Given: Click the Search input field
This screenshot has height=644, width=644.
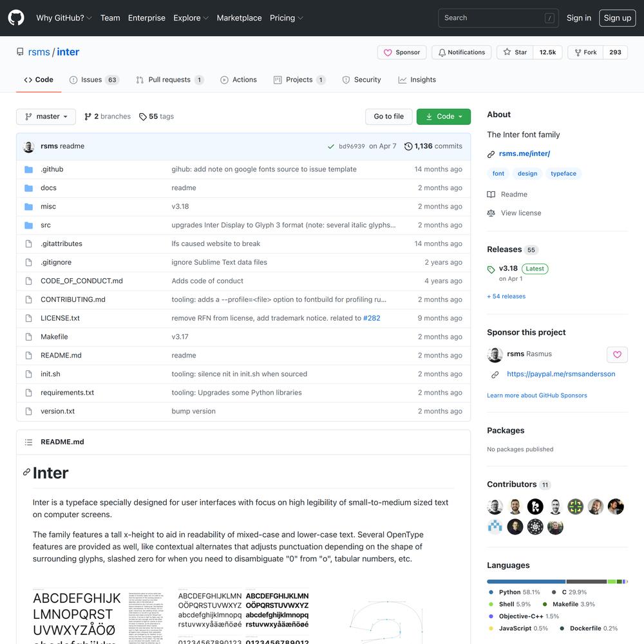Looking at the screenshot, I should pyautogui.click(x=498, y=18).
